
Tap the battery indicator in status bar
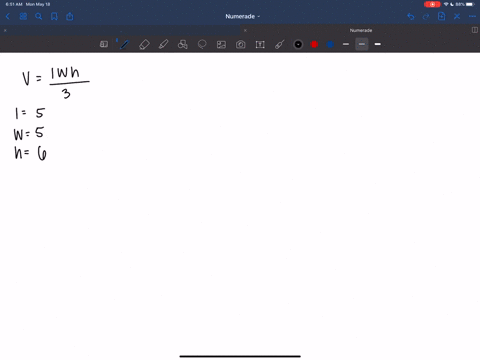pos(470,4)
